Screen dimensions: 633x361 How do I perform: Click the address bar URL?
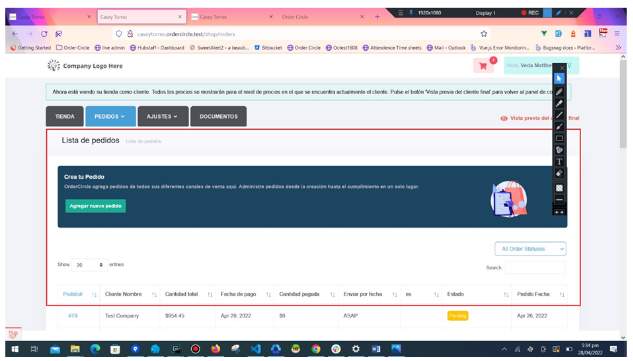[x=186, y=34]
